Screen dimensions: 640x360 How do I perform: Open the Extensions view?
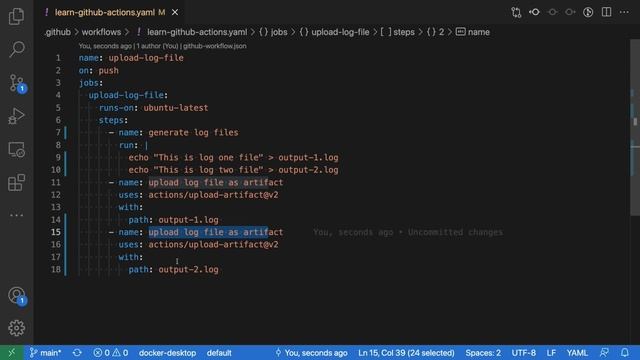16,182
